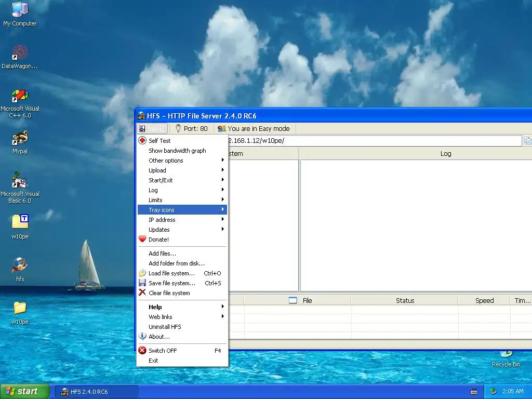Click the 2:05 AM taskbar clock
Image resolution: width=532 pixels, height=399 pixels.
(x=513, y=391)
